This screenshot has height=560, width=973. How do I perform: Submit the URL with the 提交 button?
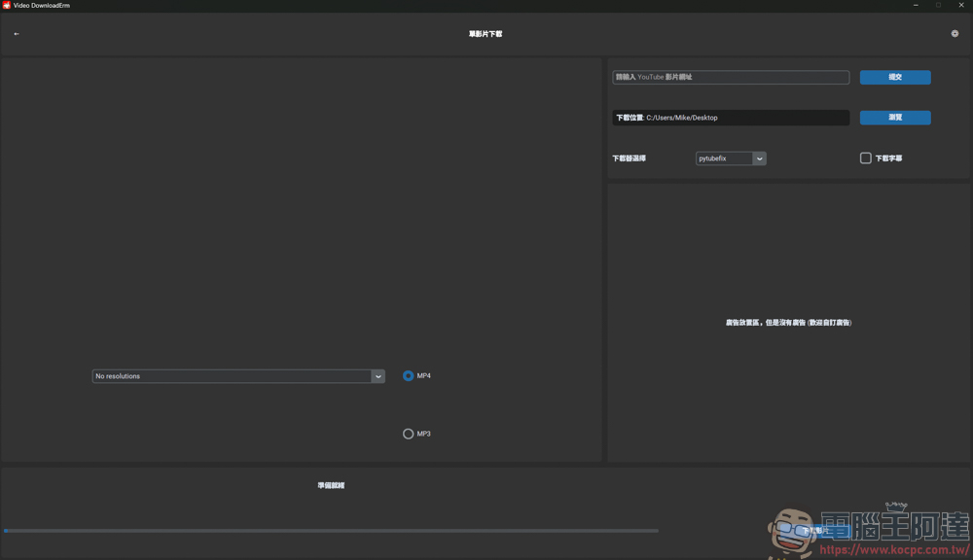coord(895,77)
